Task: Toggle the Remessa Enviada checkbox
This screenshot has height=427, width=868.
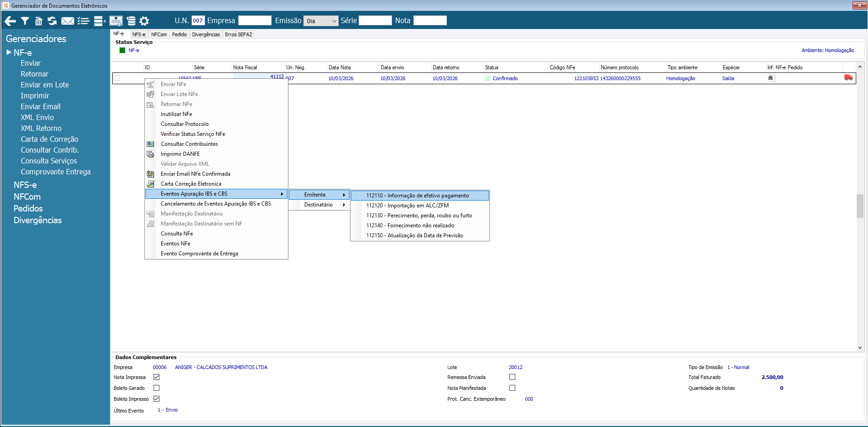Action: tap(513, 377)
